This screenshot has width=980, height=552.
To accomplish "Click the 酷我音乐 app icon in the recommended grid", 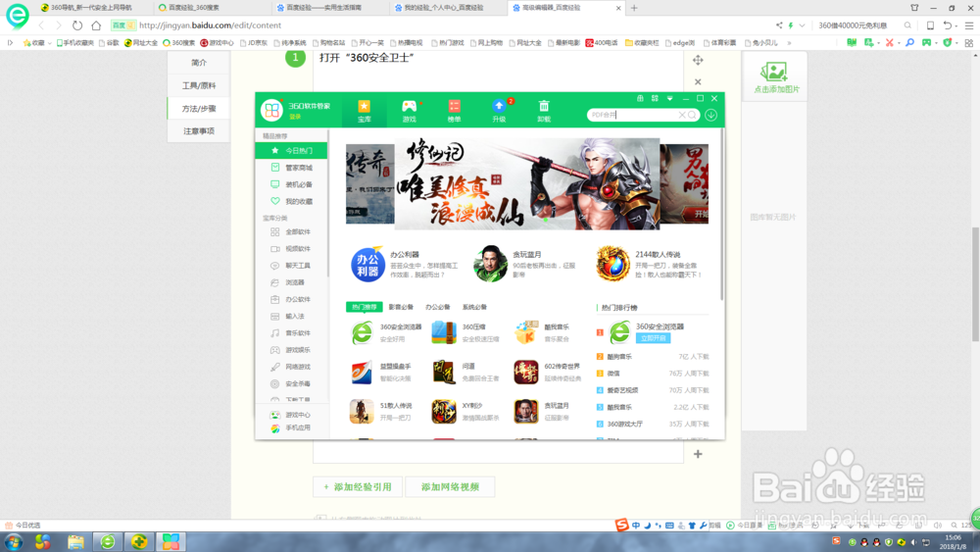I will [x=525, y=332].
